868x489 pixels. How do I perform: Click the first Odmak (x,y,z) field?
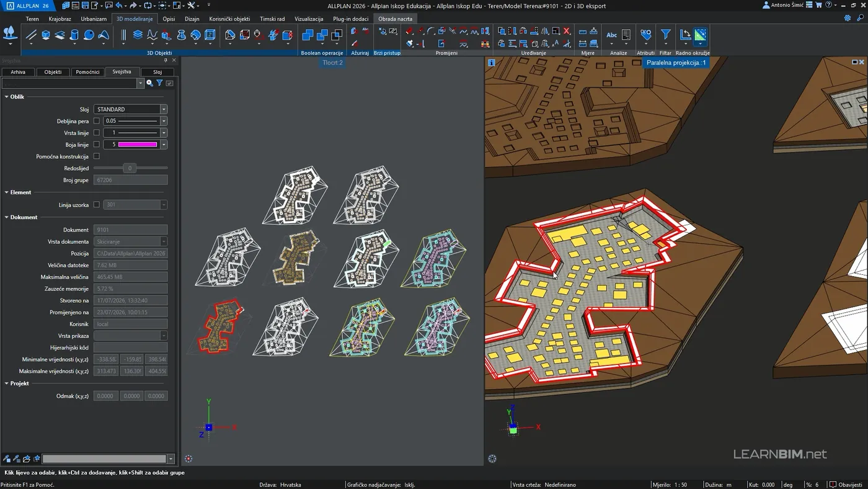pos(105,396)
